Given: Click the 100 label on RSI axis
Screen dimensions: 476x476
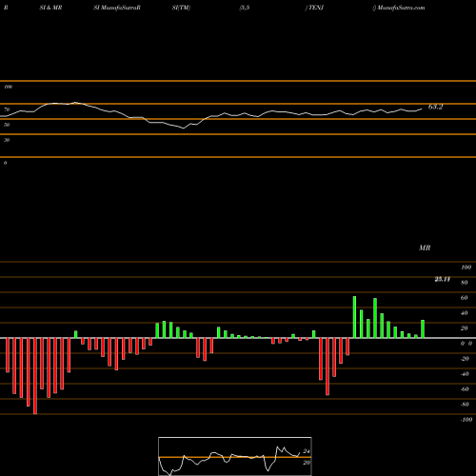Looking at the screenshot, I should 9,87.
